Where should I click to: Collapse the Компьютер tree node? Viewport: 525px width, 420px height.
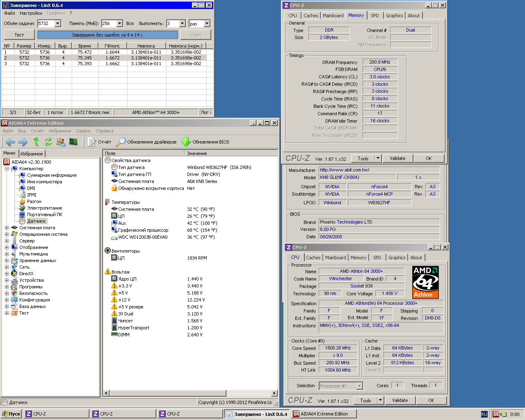tap(7, 169)
